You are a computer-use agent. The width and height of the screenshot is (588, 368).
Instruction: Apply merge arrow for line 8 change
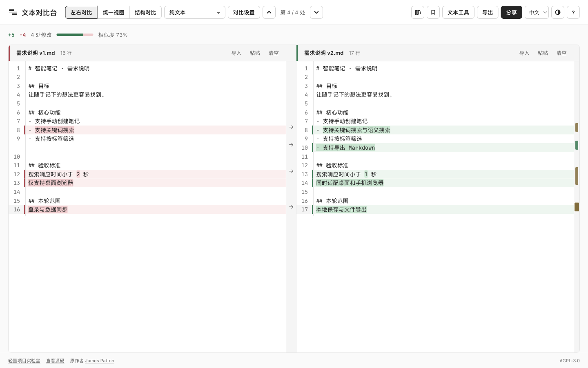click(291, 127)
